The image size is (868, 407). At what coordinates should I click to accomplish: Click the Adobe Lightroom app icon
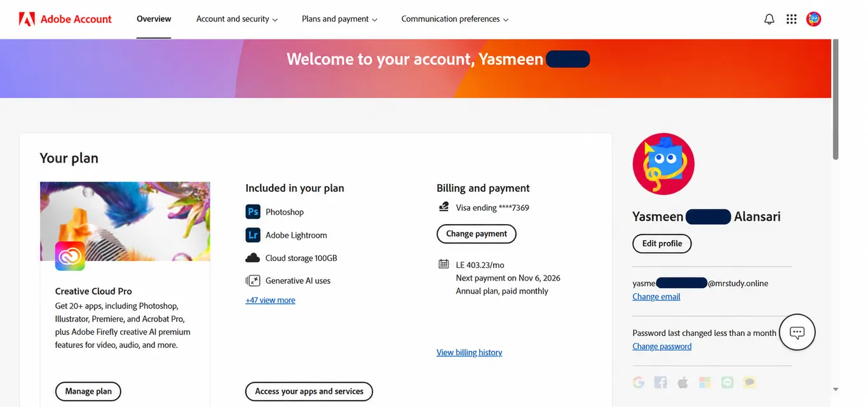pyautogui.click(x=253, y=235)
